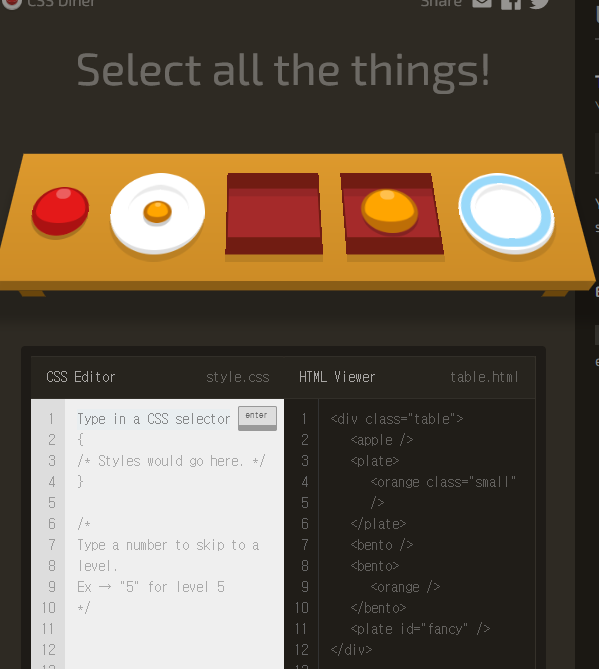Image resolution: width=599 pixels, height=669 pixels.
Task: Click the CSS Diner logo icon
Action: click(12, 3)
